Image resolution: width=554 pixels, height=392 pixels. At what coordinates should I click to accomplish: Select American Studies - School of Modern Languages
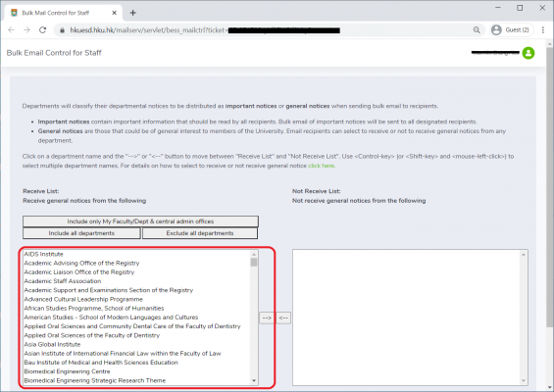tap(136, 318)
